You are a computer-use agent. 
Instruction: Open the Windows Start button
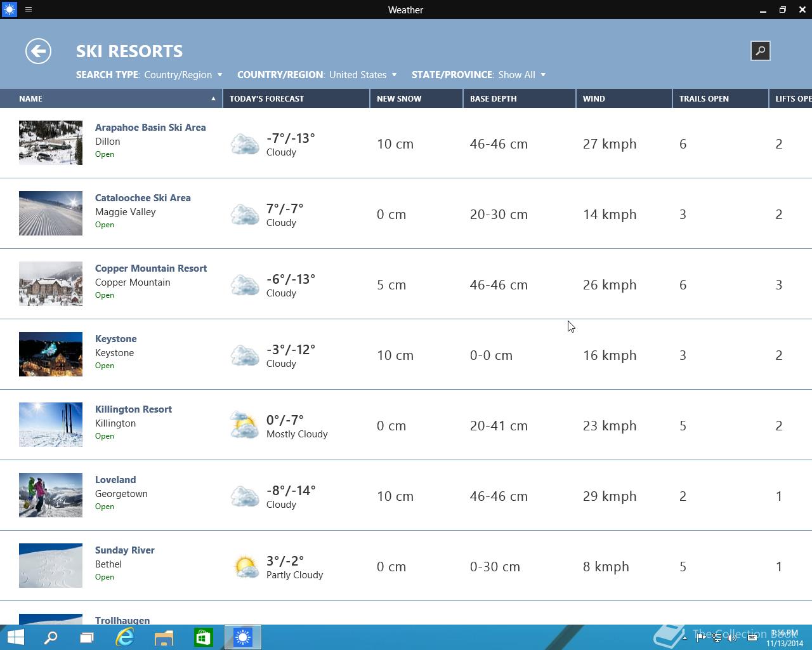click(x=15, y=637)
